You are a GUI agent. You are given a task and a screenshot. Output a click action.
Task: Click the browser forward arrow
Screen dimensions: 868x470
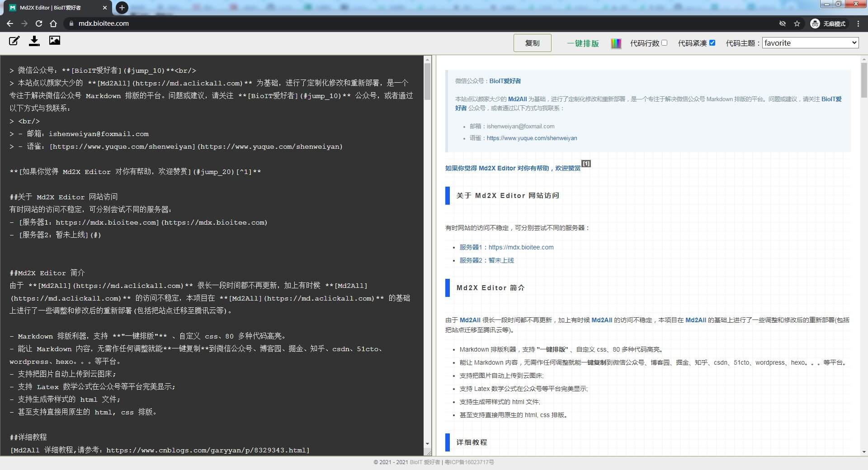24,23
